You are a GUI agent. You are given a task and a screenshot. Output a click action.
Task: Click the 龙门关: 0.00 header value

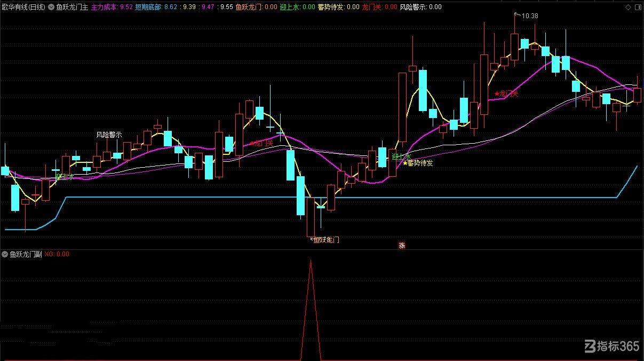(379, 7)
